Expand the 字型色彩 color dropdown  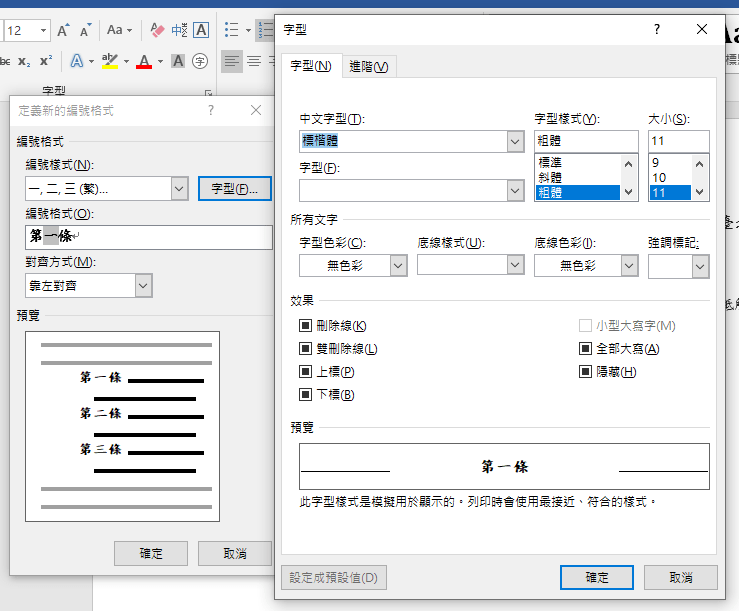click(398, 266)
